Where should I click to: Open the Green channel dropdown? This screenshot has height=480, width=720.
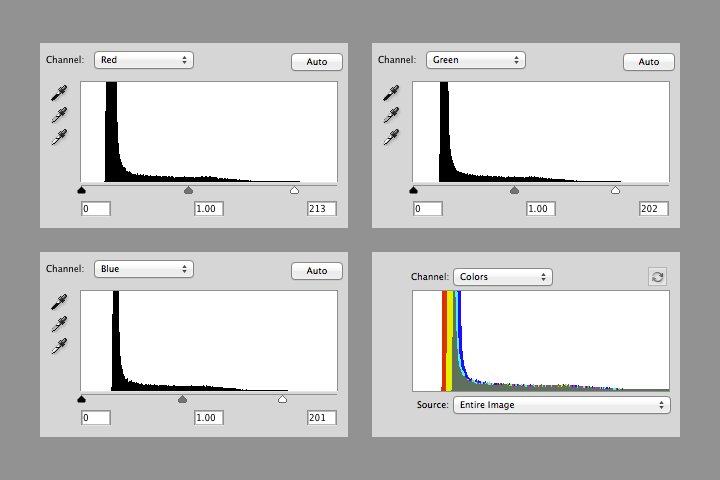click(x=476, y=60)
